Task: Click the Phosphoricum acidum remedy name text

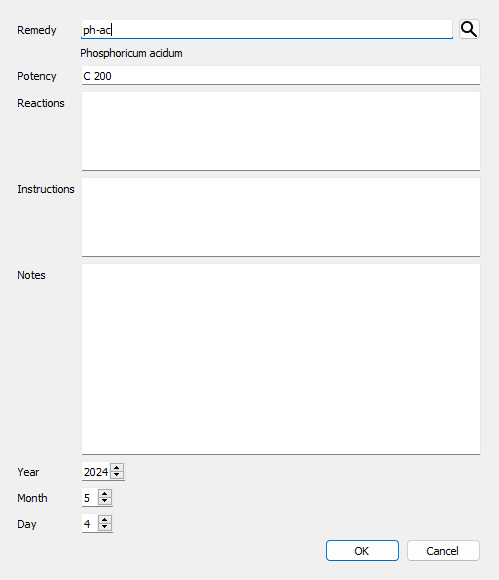Action: tap(131, 53)
